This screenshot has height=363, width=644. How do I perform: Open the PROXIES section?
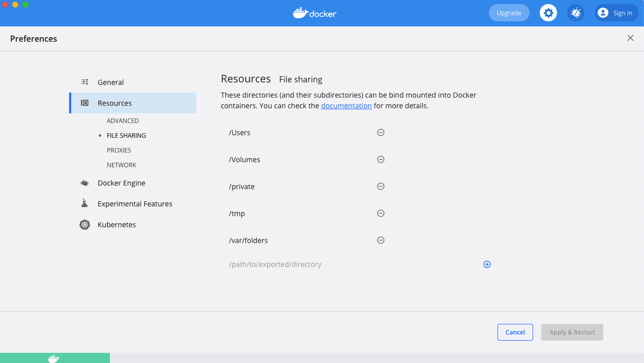119,150
